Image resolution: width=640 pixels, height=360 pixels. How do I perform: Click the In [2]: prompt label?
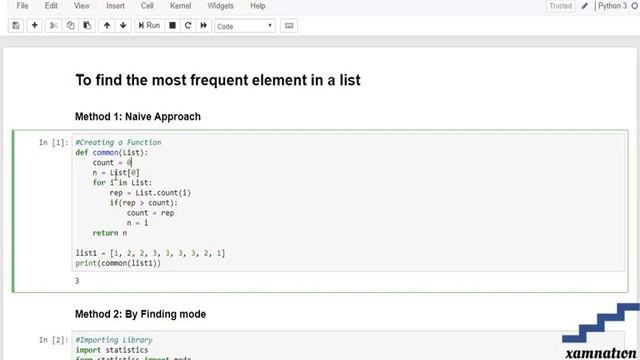tap(54, 340)
